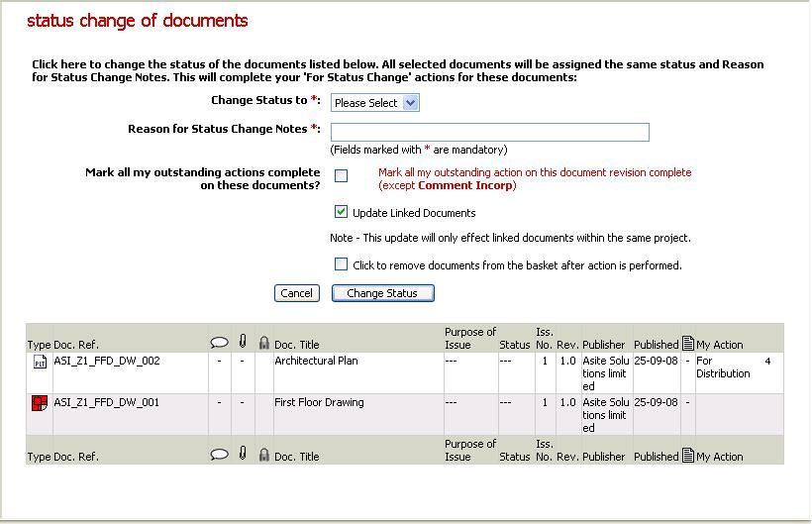Uncheck Update Linked Documents checkbox

tap(341, 211)
